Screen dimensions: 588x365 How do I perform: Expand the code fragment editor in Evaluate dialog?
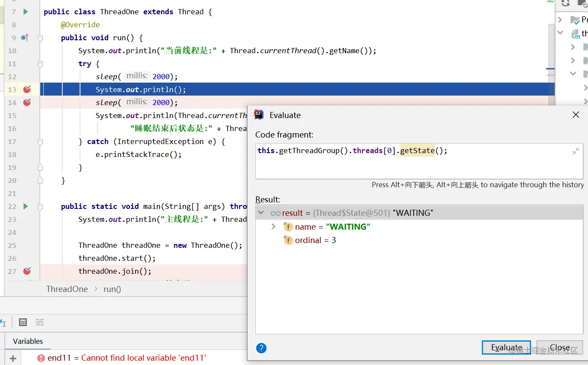click(x=576, y=151)
